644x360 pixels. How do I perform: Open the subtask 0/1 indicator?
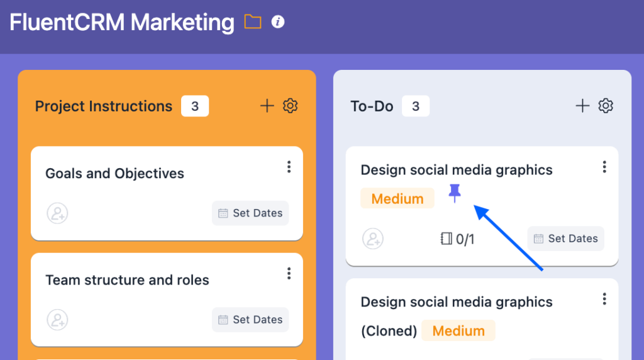[x=457, y=239]
